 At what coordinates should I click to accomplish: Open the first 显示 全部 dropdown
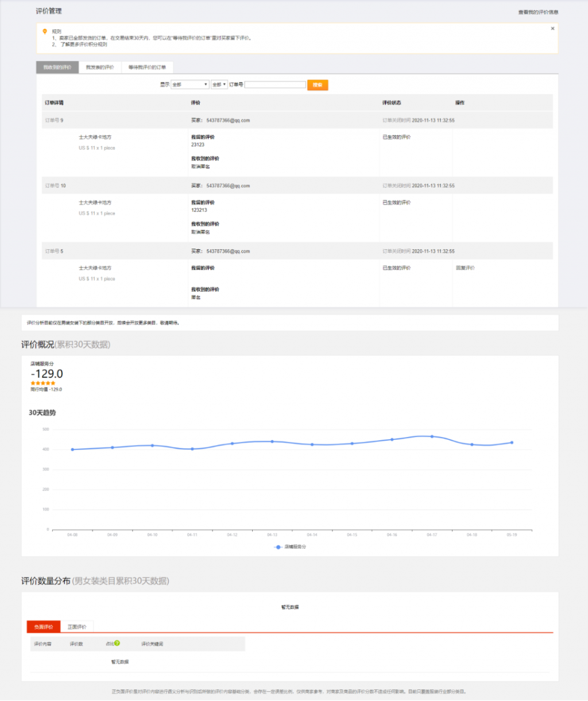coord(190,84)
